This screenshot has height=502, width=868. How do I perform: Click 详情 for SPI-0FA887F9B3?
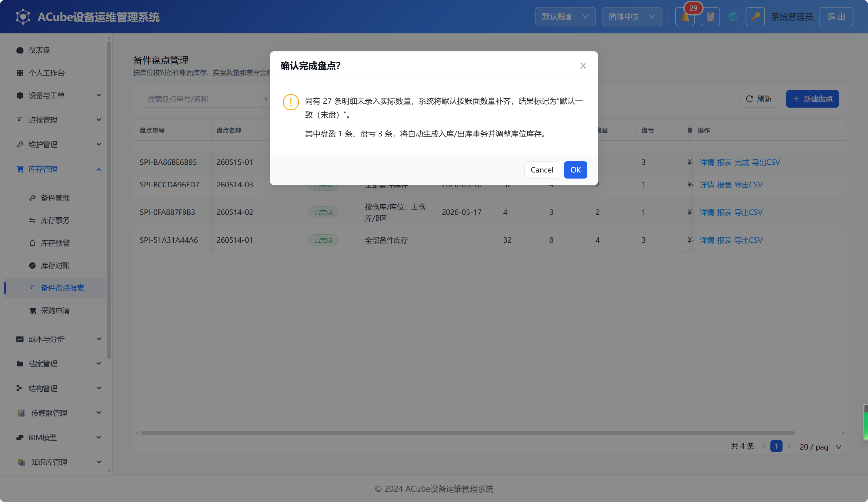point(707,212)
